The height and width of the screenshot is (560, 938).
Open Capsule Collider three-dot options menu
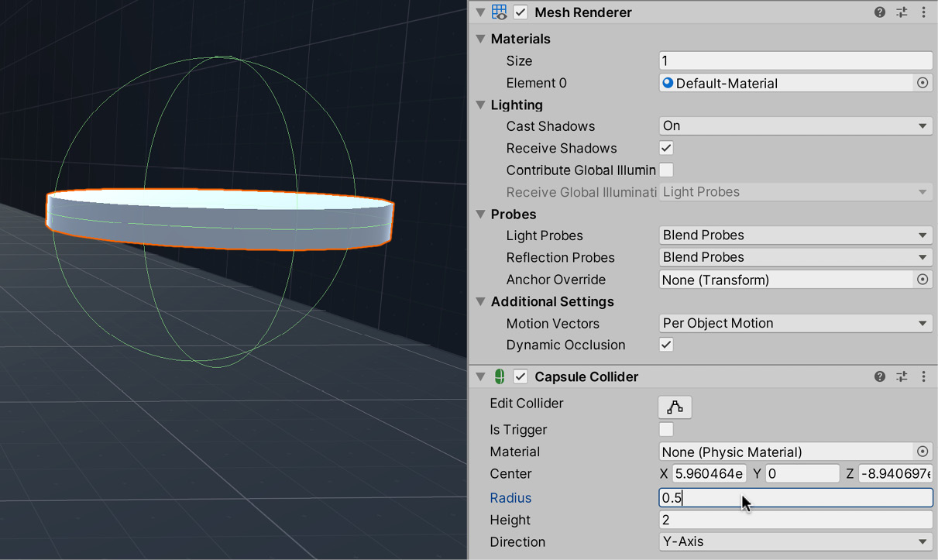(923, 376)
